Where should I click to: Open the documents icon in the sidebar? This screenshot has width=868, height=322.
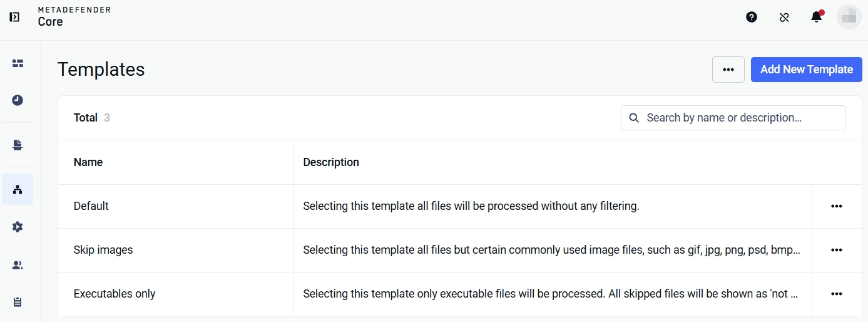point(18,145)
